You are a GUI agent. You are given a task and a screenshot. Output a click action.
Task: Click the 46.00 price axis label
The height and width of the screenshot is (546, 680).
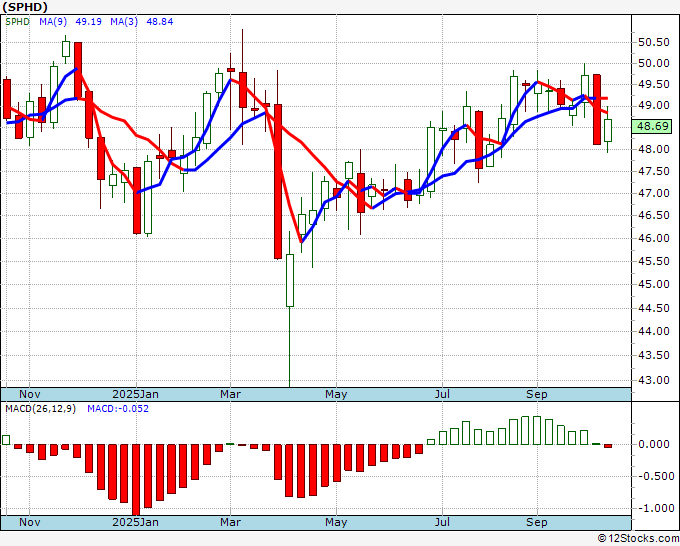[x=654, y=238]
